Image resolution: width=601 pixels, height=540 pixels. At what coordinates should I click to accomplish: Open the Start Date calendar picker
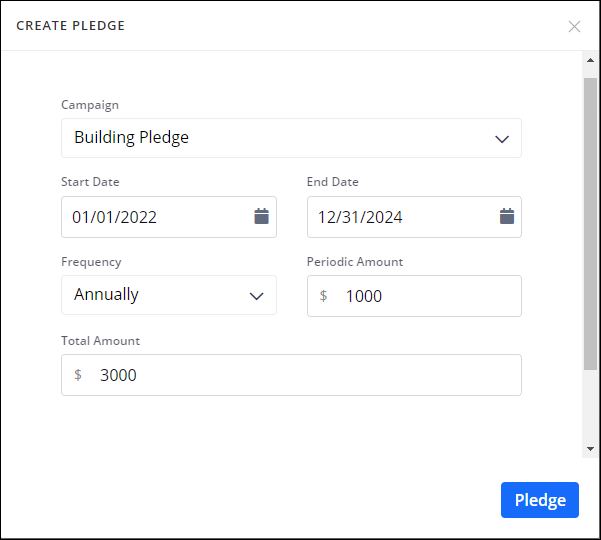pos(261,216)
